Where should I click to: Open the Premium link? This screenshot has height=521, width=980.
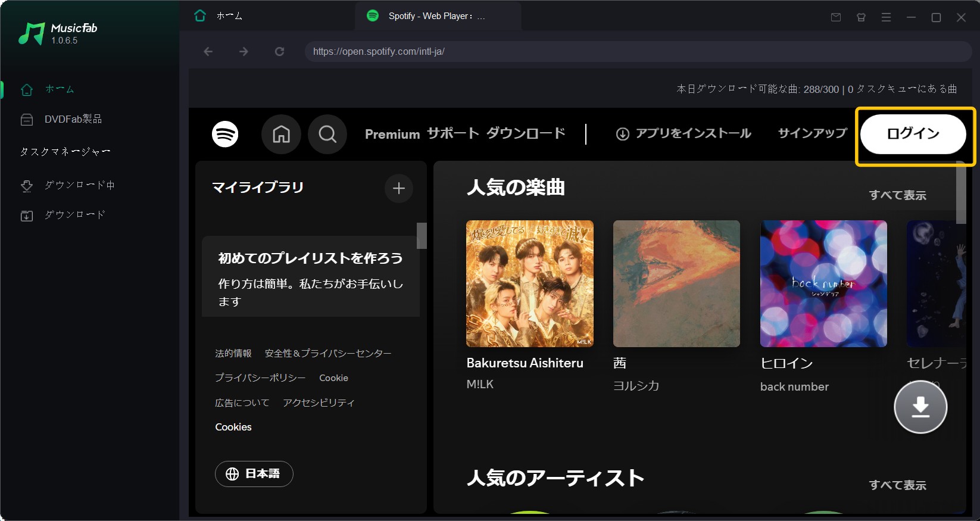[x=392, y=134]
